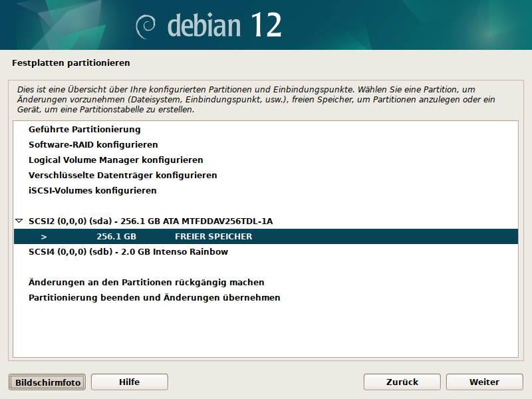This screenshot has width=532, height=399.
Task: Choose Logical Volume Manager konfigurieren
Action: point(116,160)
